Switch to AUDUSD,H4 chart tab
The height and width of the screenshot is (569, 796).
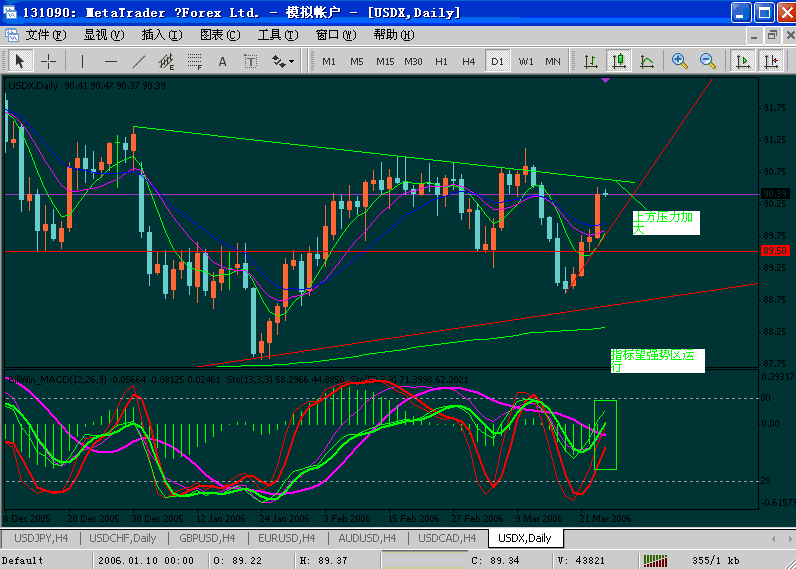click(x=367, y=538)
